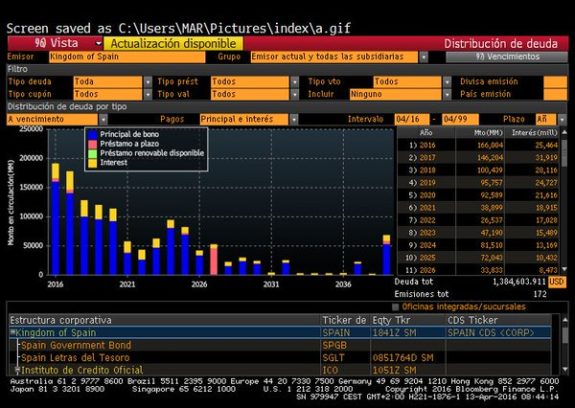Viewport: 575px width, 408px height.
Task: Collapse the Kingdom of Spain tree node
Action: point(13,332)
